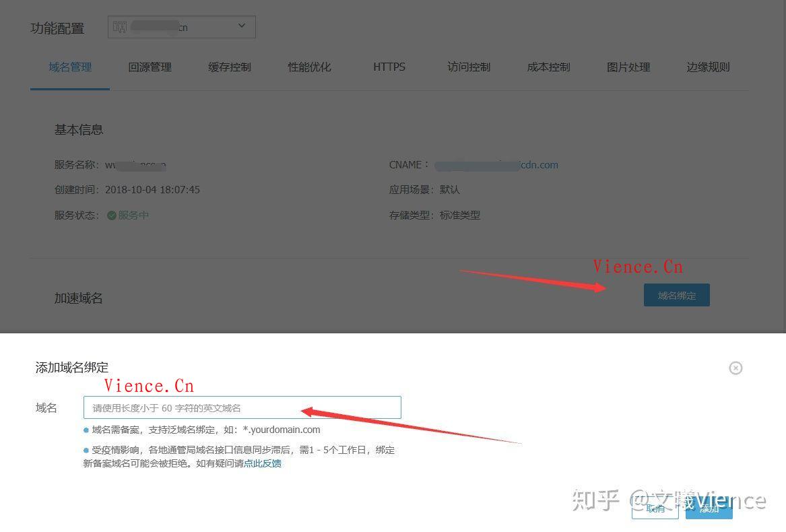Confirm the binding with the 添加 button
Viewport: 786px width, 532px height.
pyautogui.click(x=708, y=510)
